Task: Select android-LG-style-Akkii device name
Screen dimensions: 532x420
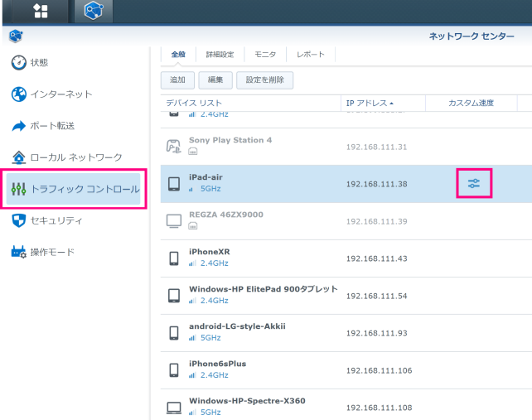Action: 237,326
